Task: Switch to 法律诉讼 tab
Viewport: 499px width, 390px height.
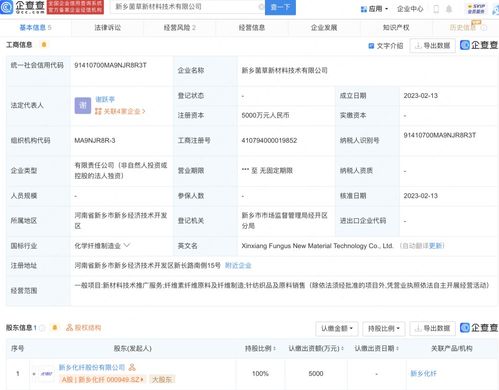Action: click(x=107, y=28)
